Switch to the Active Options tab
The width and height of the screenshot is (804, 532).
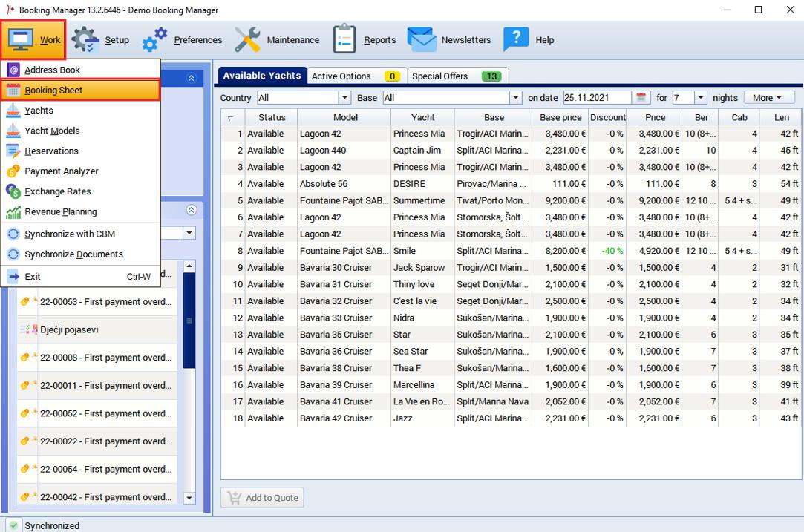pyautogui.click(x=356, y=76)
